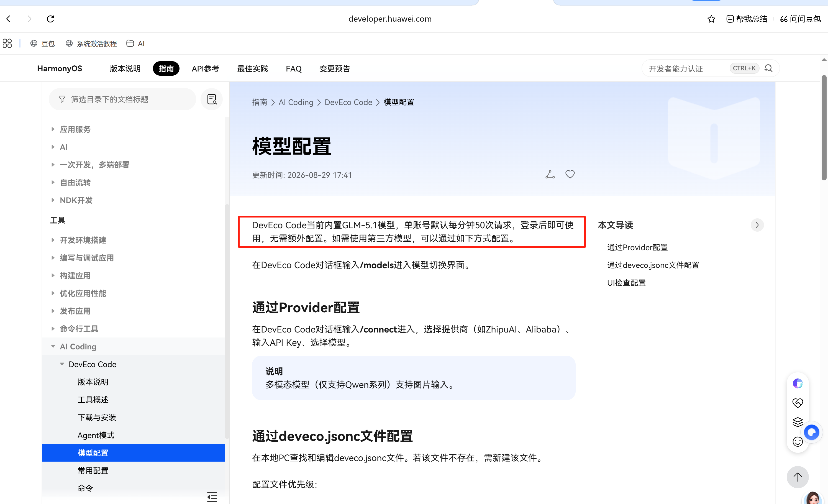Open the 变更预告 tab
The height and width of the screenshot is (504, 828).
pos(335,68)
